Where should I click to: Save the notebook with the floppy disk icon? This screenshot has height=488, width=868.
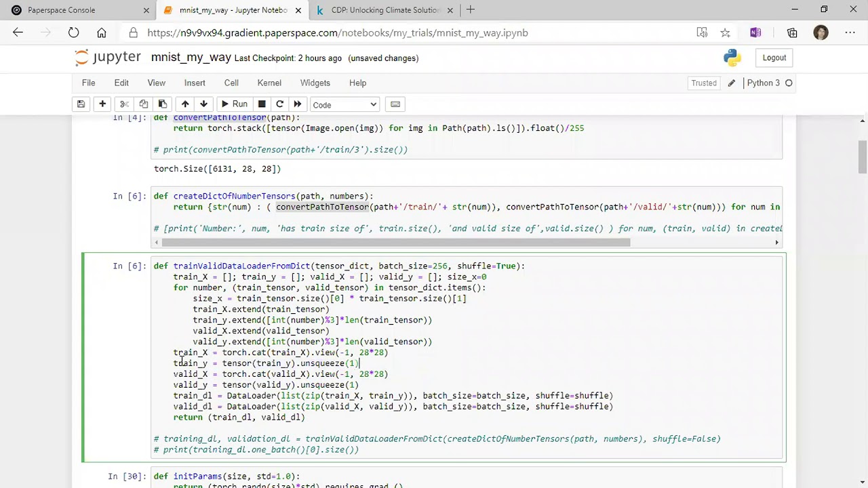point(81,104)
